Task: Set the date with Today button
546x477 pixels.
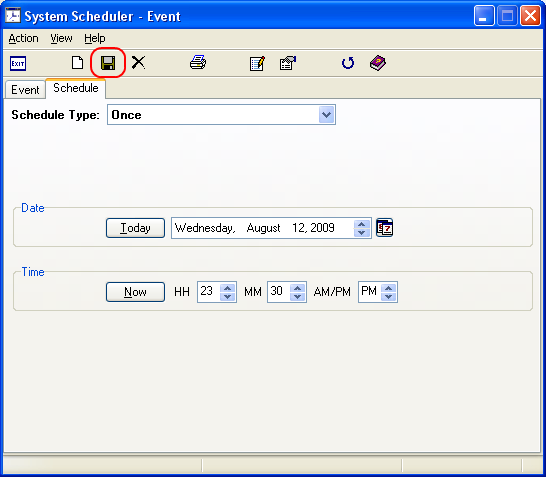Action: point(135,228)
